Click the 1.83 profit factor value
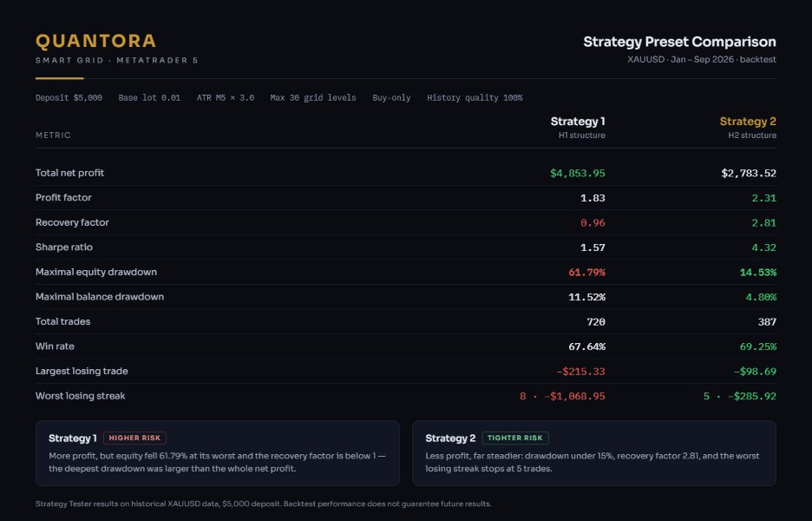The image size is (812, 521). coord(593,198)
